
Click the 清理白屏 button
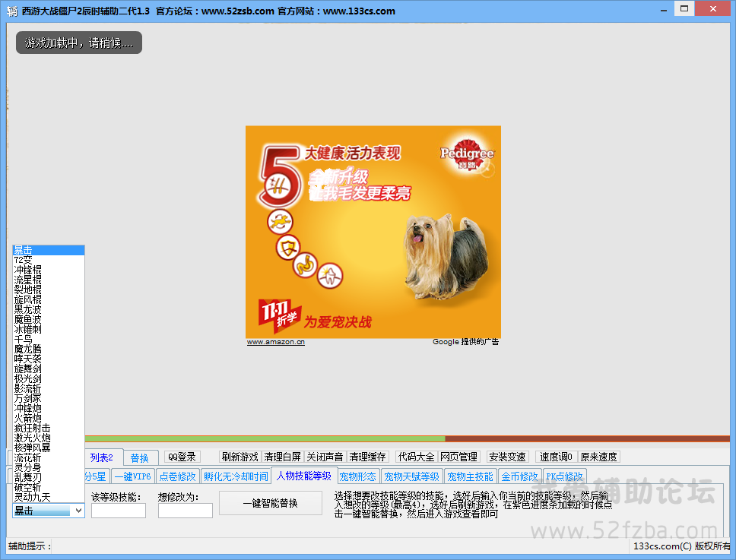tap(282, 457)
